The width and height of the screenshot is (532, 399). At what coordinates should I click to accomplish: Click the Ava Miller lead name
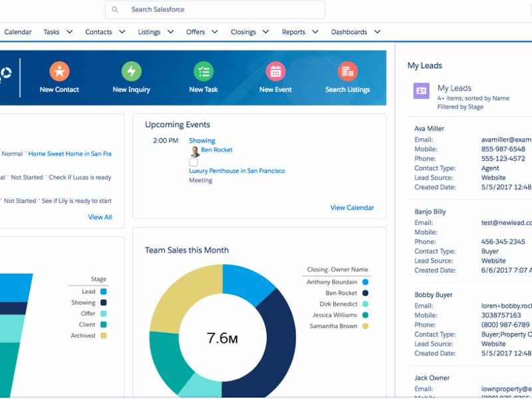(x=429, y=128)
